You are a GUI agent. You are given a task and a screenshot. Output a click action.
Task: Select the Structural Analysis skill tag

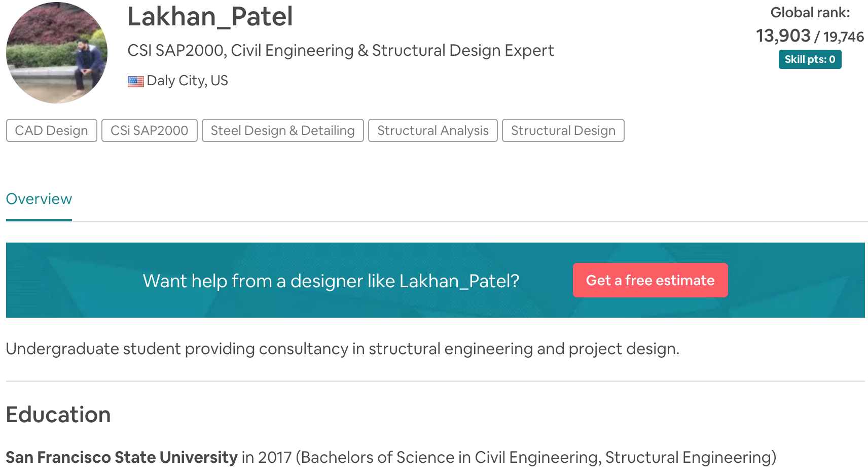432,130
